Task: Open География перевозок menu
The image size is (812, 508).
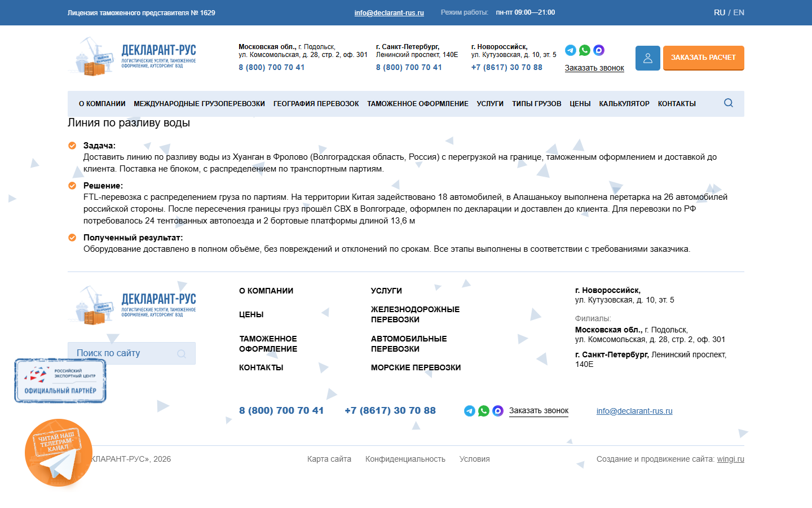Action: click(316, 104)
